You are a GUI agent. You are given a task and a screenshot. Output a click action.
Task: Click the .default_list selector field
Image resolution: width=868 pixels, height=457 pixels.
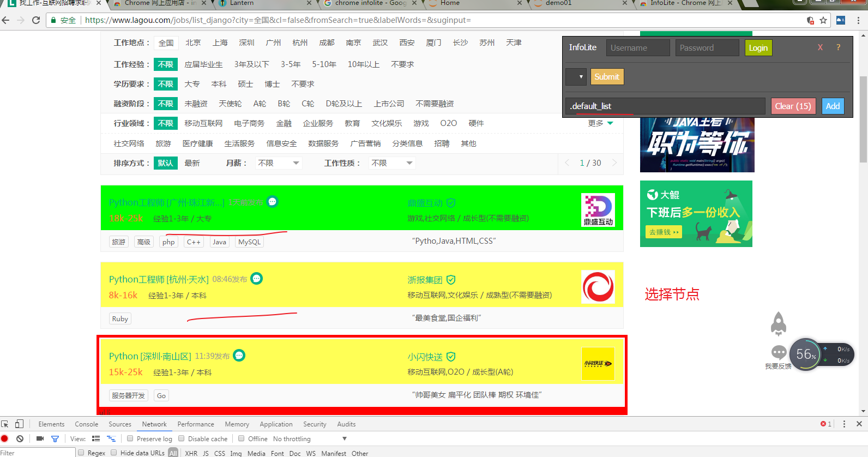point(666,106)
